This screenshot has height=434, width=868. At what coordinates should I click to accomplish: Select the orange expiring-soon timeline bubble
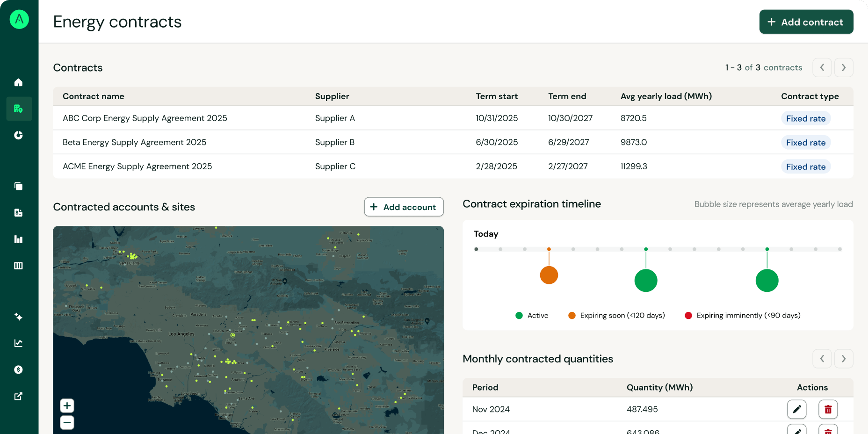(x=549, y=275)
